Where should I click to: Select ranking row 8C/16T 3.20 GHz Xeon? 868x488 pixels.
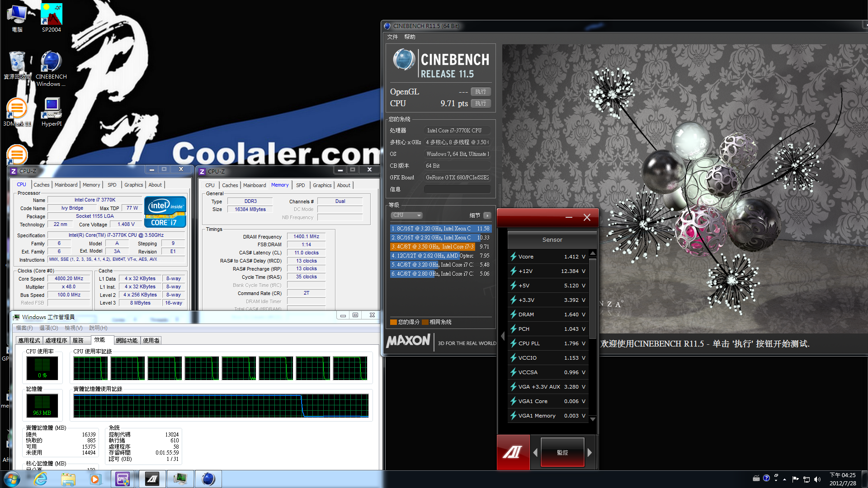pyautogui.click(x=440, y=229)
